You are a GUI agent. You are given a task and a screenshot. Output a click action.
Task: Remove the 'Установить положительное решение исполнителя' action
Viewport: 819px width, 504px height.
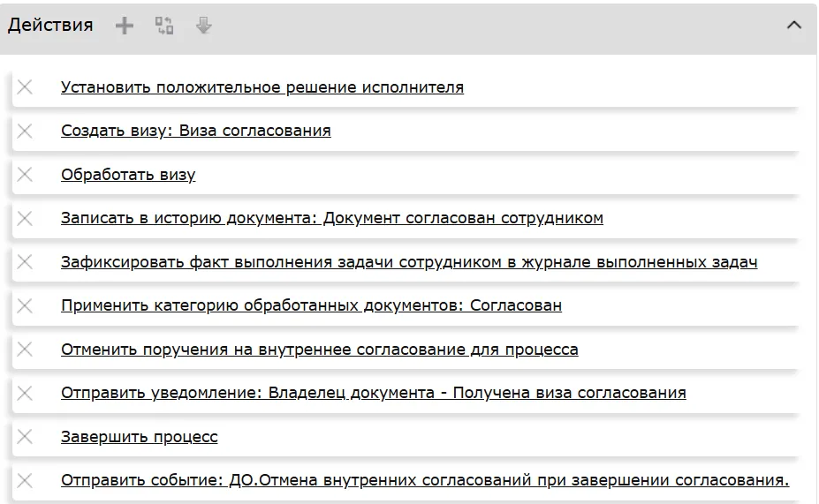pyautogui.click(x=25, y=87)
